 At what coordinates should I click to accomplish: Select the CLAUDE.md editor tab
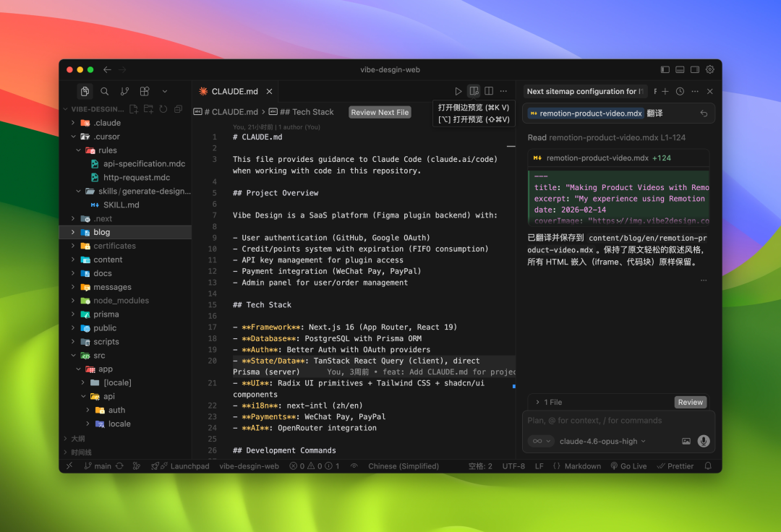[234, 92]
